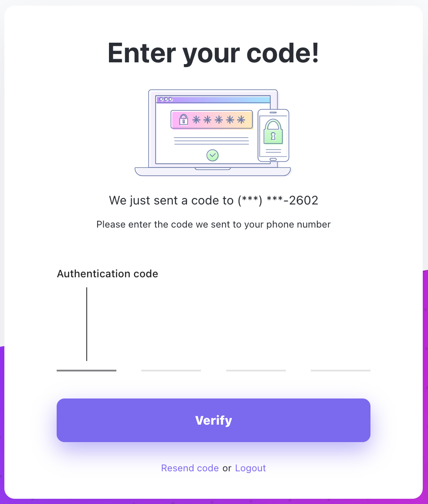
Task: Click the gradient browser title bar in the illustration
Action: tap(218, 99)
